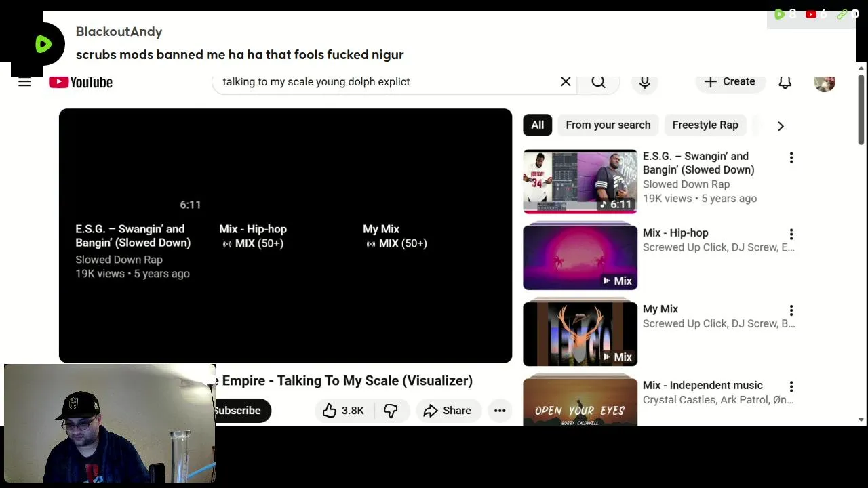Viewport: 868px width, 488px height.
Task: Open the YouTube hamburger guide menu
Action: pyautogui.click(x=24, y=82)
